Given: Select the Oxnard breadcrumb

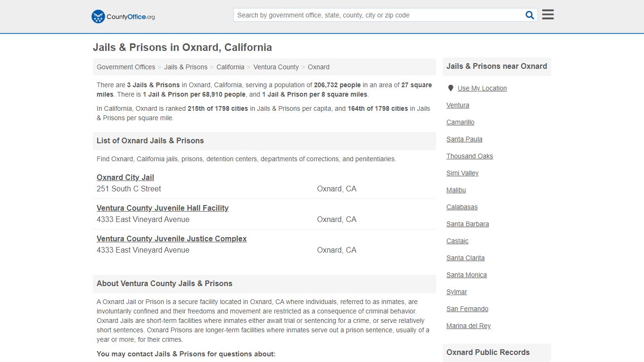Looking at the screenshot, I should [319, 67].
